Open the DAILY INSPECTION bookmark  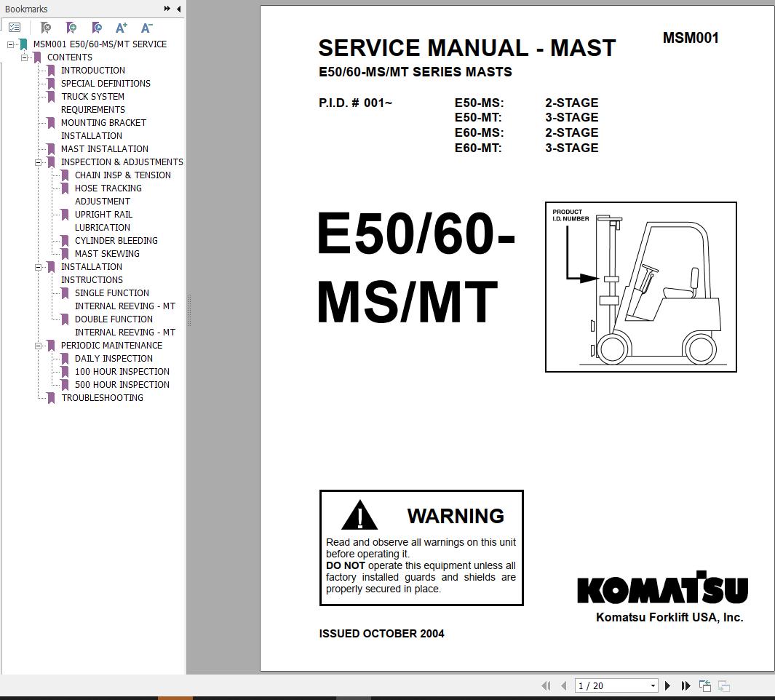[x=114, y=358]
